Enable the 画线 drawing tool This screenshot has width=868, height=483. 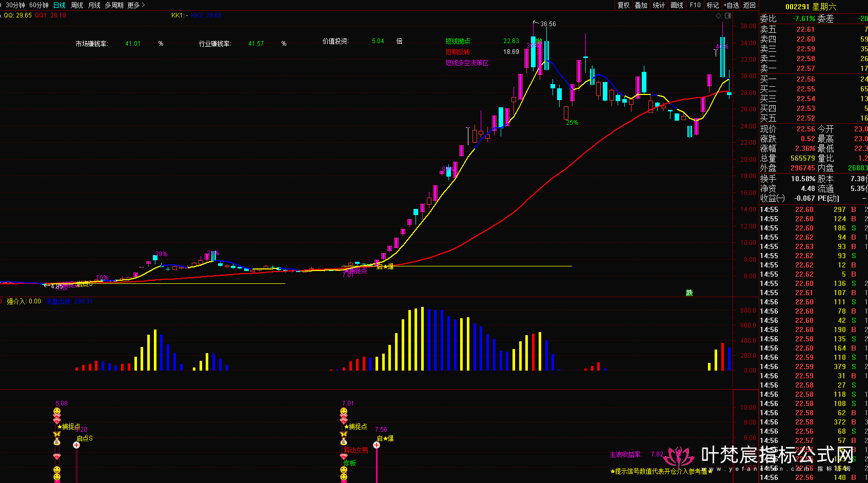point(677,5)
